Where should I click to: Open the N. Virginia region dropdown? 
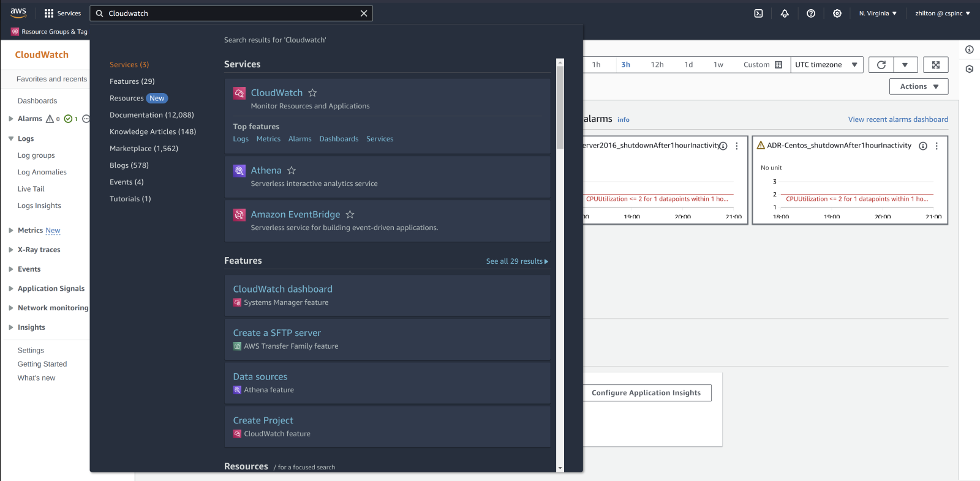point(878,13)
